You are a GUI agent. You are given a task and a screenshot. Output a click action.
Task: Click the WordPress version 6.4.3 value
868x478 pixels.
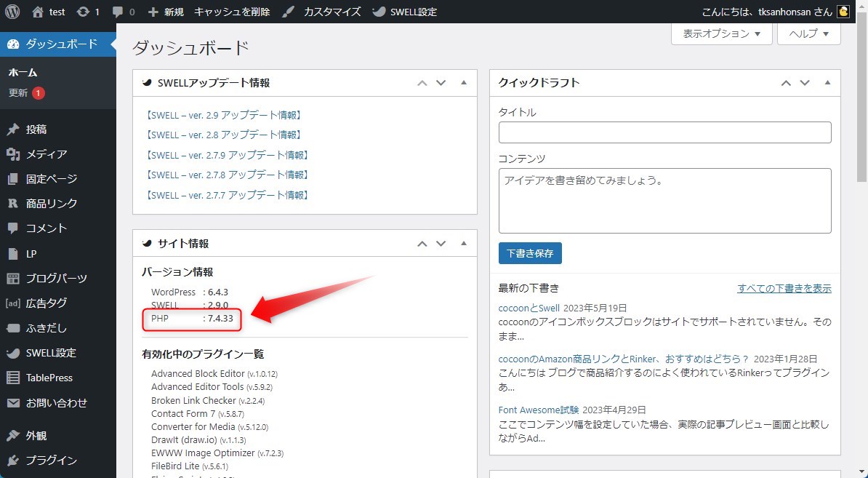[218, 292]
